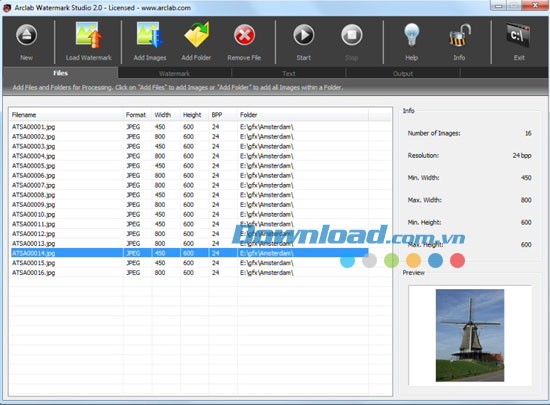Viewport: 550px width, 405px height.
Task: Open the Output tab
Action: 403,74
